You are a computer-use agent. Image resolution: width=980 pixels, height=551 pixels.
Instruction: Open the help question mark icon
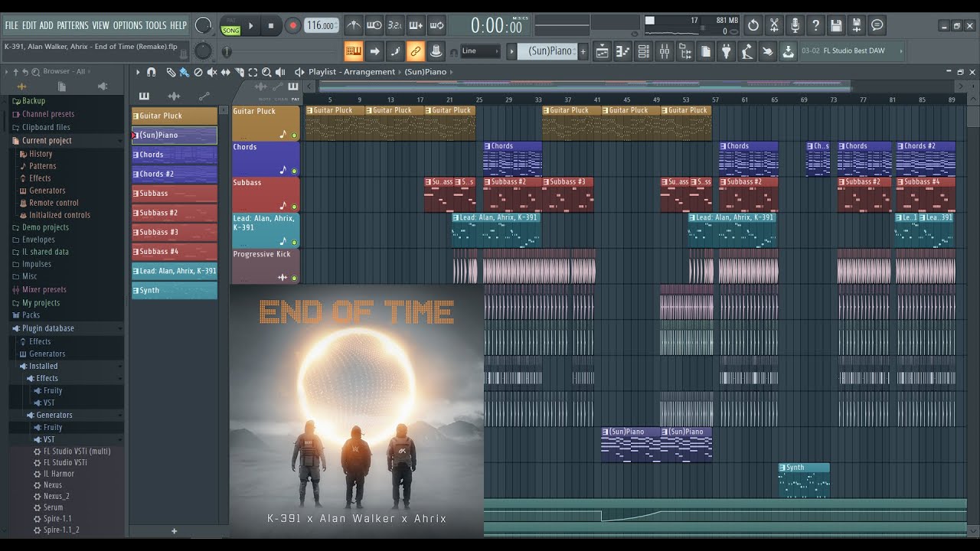pyautogui.click(x=815, y=25)
